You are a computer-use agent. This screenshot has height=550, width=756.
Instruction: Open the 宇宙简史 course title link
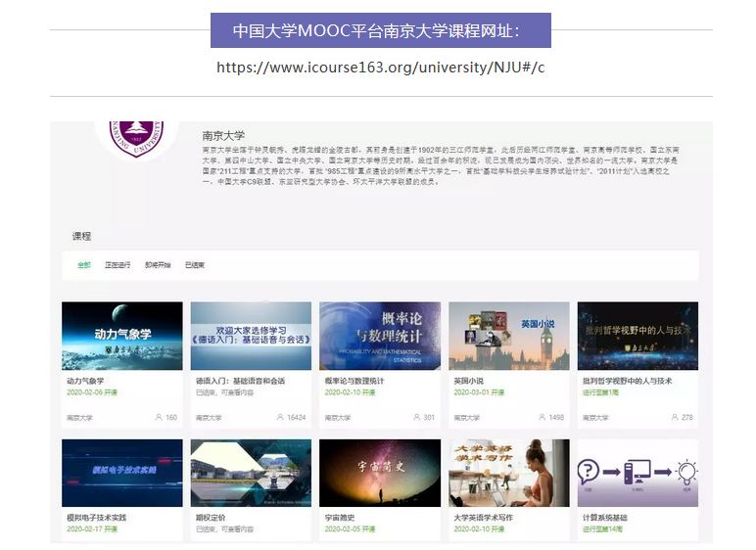pos(340,518)
